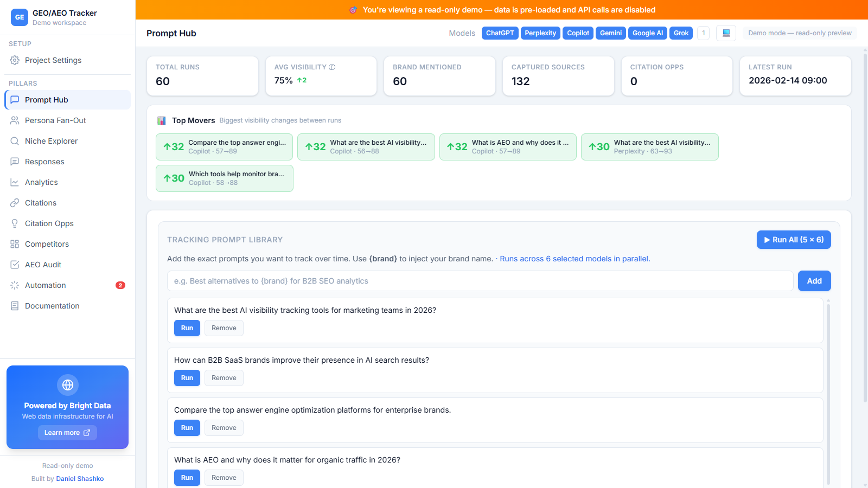The width and height of the screenshot is (868, 488).
Task: Click Runs across 6 selected models link
Action: click(575, 259)
